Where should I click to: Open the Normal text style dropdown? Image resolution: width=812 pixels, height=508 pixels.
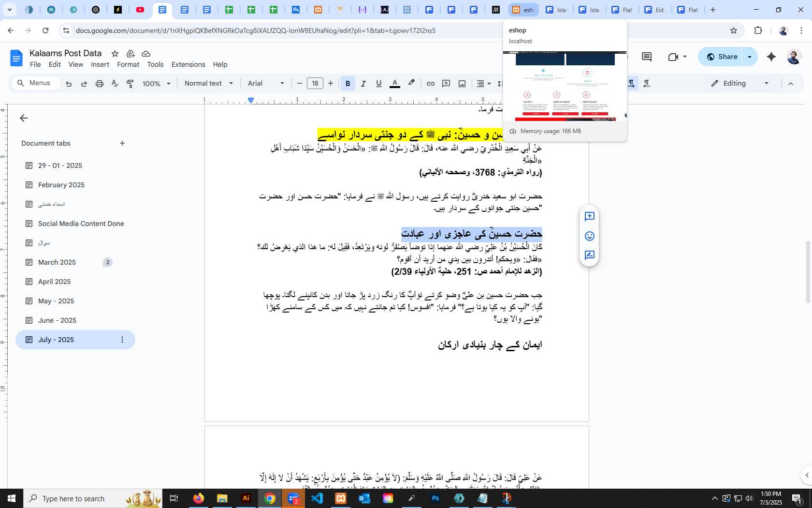coord(209,83)
